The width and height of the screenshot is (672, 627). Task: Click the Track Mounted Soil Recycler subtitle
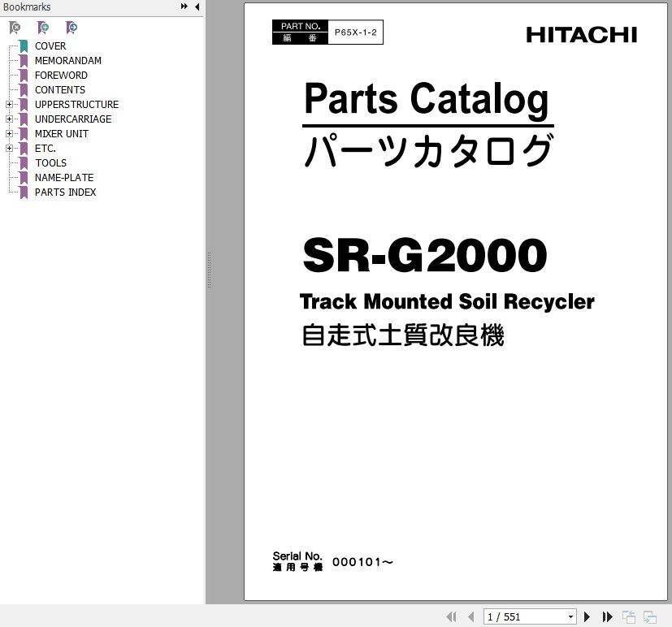pos(447,301)
